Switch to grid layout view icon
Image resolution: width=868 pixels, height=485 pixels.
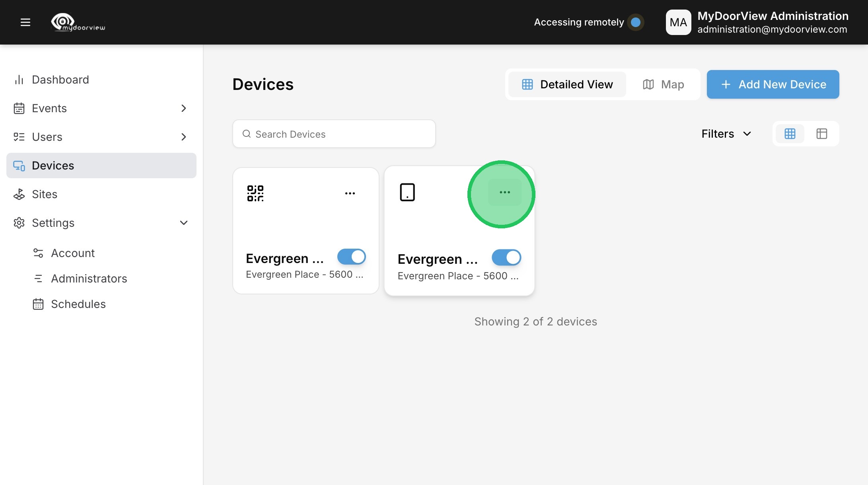tap(790, 134)
